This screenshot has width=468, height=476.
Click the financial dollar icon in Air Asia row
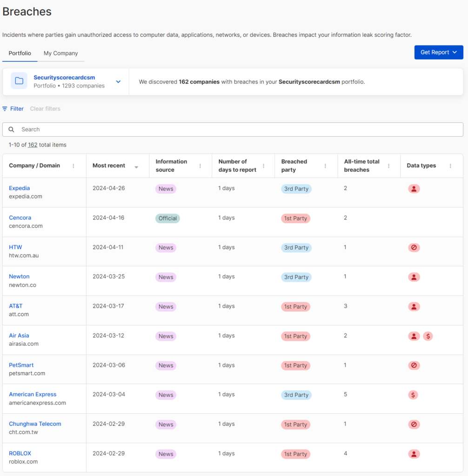click(428, 336)
